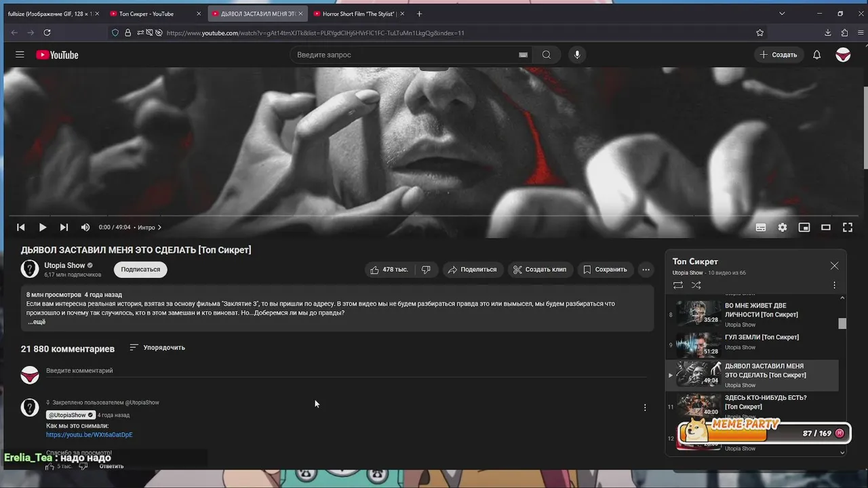This screenshot has height=488, width=868.
Task: Go back in Firefox history
Action: coord(14,33)
